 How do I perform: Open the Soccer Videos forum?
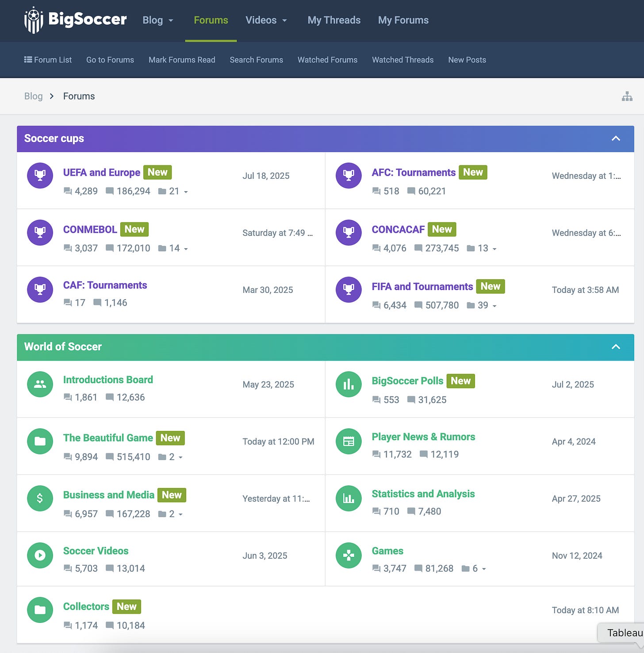pyautogui.click(x=96, y=551)
